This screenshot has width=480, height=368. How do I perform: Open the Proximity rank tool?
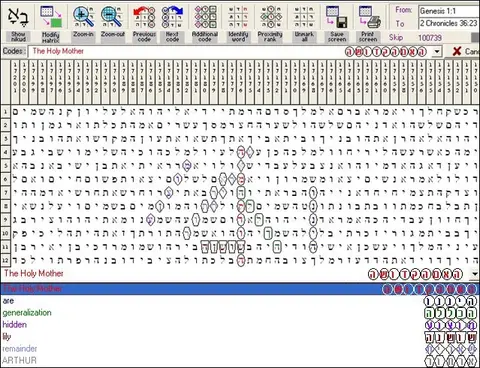coord(270,17)
